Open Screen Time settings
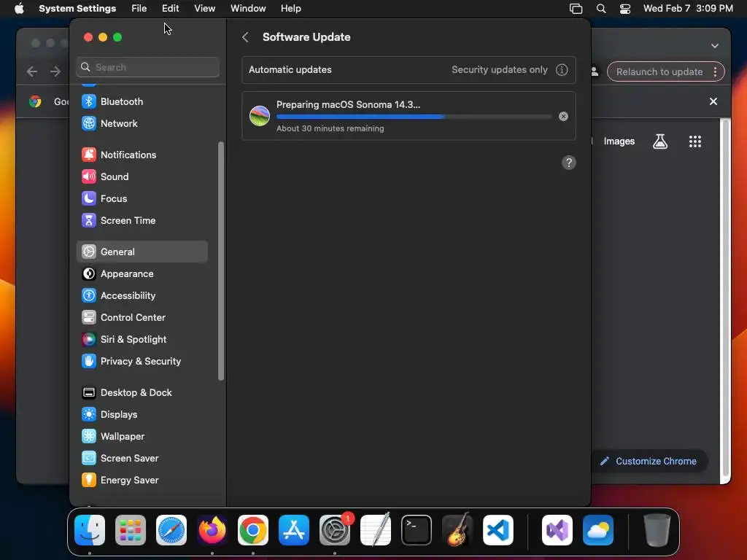This screenshot has height=560, width=747. click(x=142, y=220)
